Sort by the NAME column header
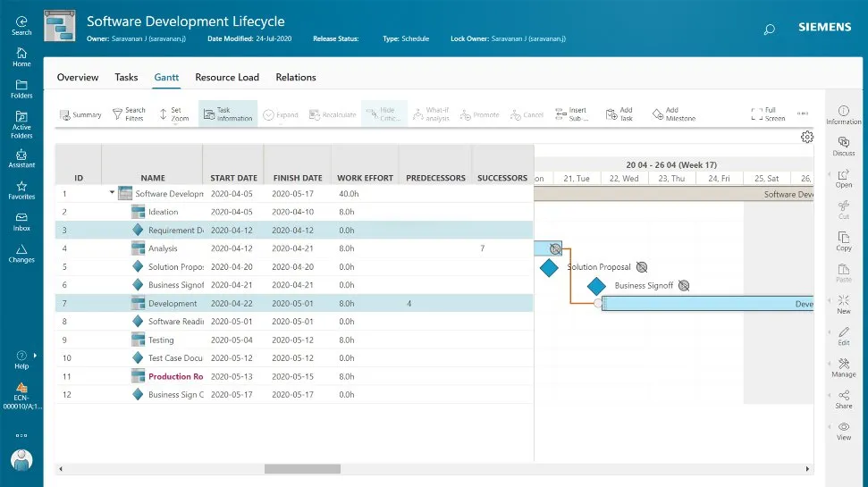Viewport: 868px width, 487px height. (152, 178)
